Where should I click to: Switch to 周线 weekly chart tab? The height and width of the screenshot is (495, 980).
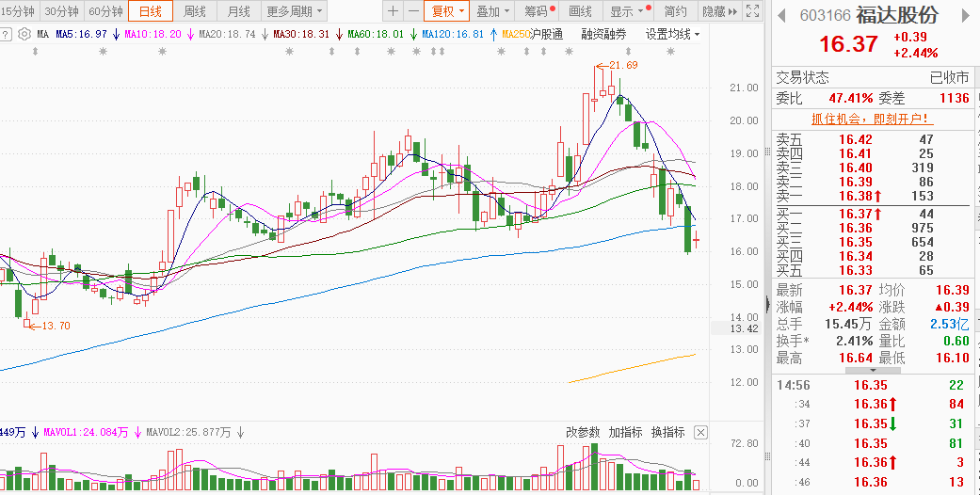(194, 11)
